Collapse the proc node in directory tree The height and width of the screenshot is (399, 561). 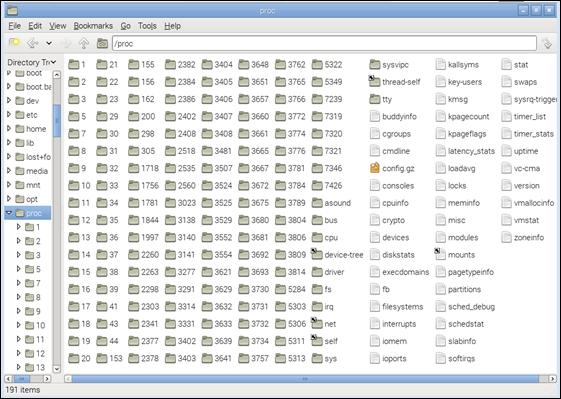click(x=9, y=213)
